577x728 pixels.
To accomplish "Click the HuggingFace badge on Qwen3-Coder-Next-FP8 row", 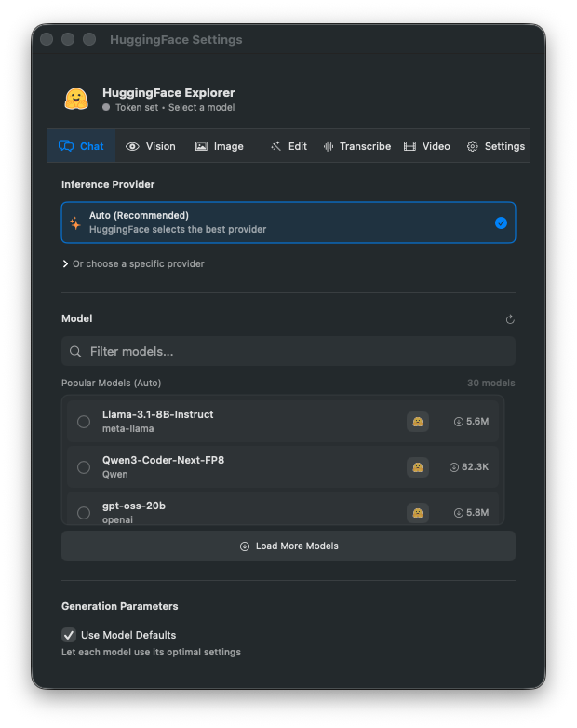I will click(x=418, y=467).
